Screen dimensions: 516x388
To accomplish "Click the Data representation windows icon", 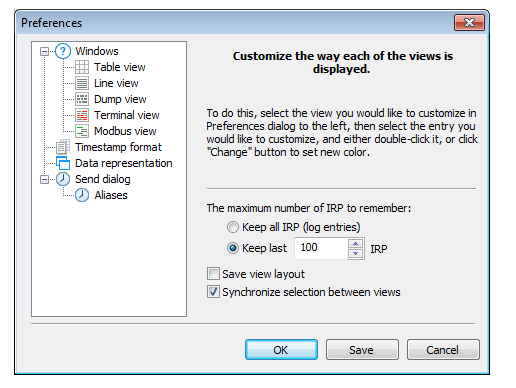I will pos(63,163).
